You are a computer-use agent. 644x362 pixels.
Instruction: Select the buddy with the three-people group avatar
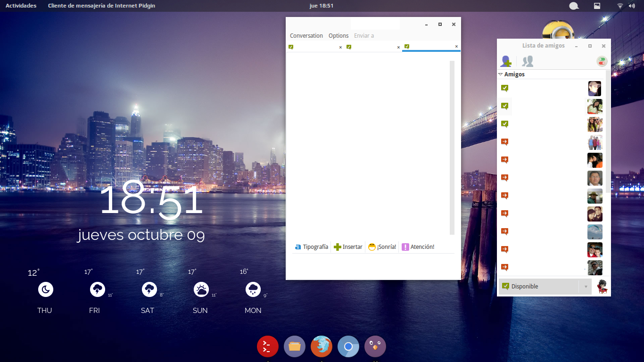pos(595,142)
